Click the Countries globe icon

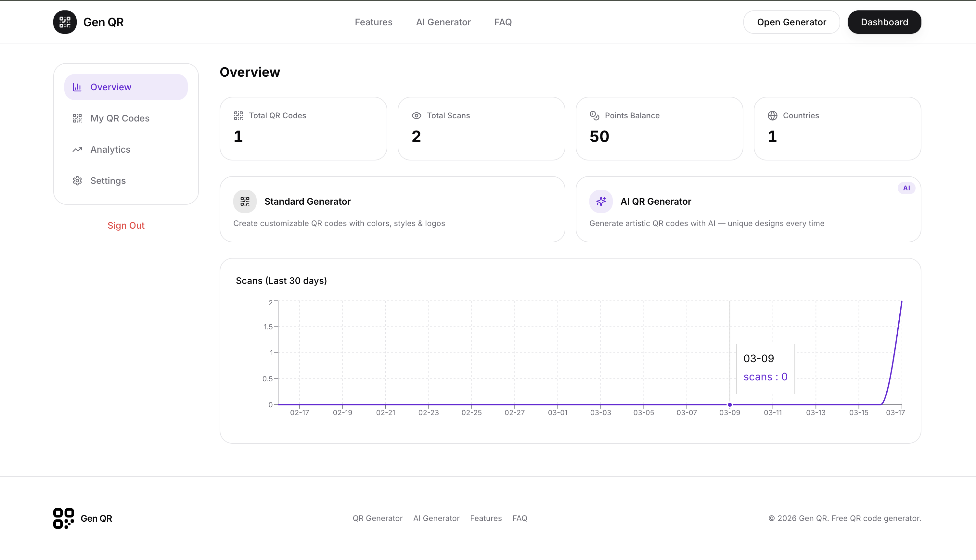click(x=772, y=115)
